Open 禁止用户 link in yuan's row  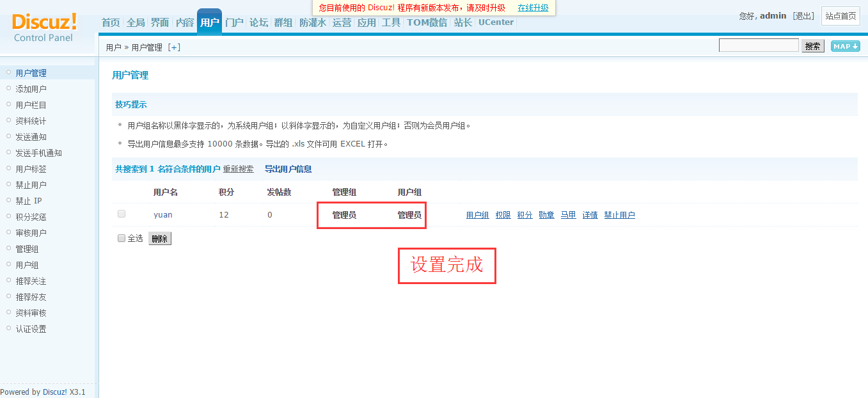tap(619, 215)
